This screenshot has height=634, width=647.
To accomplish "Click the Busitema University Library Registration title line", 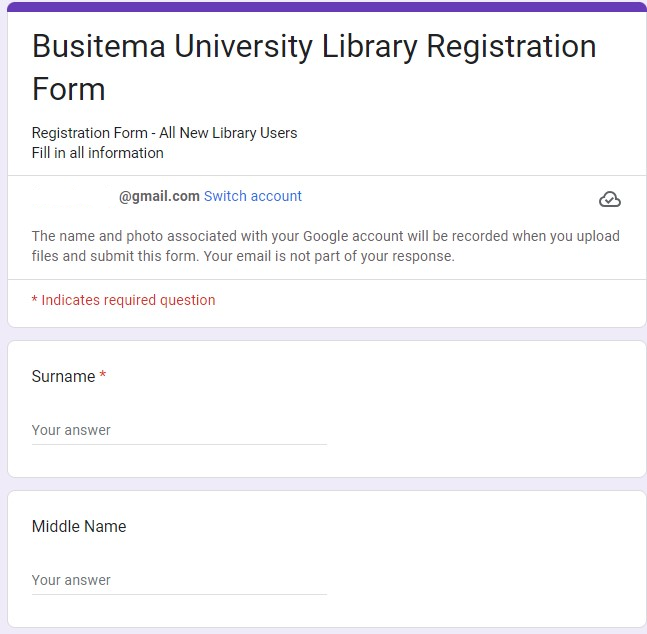I will point(314,47).
